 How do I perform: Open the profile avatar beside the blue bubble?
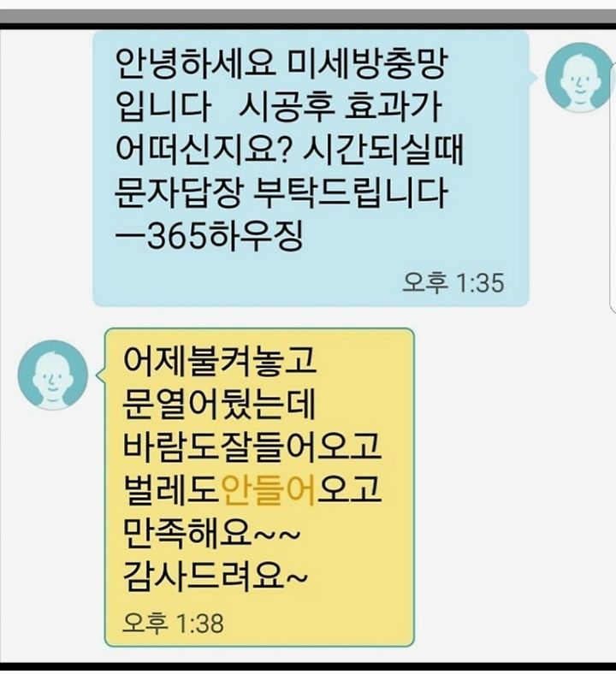pyautogui.click(x=578, y=77)
